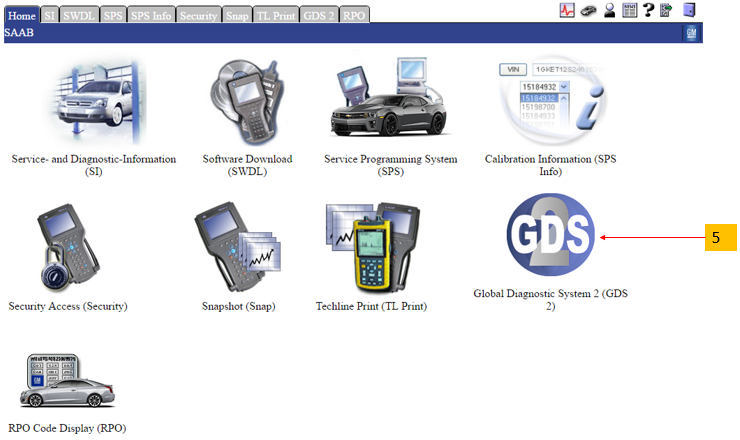This screenshot has width=740, height=440.
Task: Click the exit door icon
Action: pos(689,10)
